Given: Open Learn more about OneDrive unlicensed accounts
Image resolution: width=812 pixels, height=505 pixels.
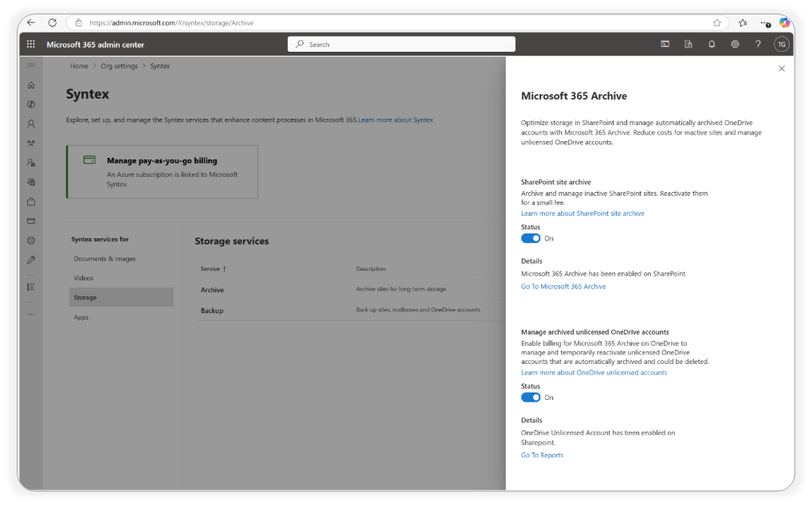Looking at the screenshot, I should coord(594,373).
